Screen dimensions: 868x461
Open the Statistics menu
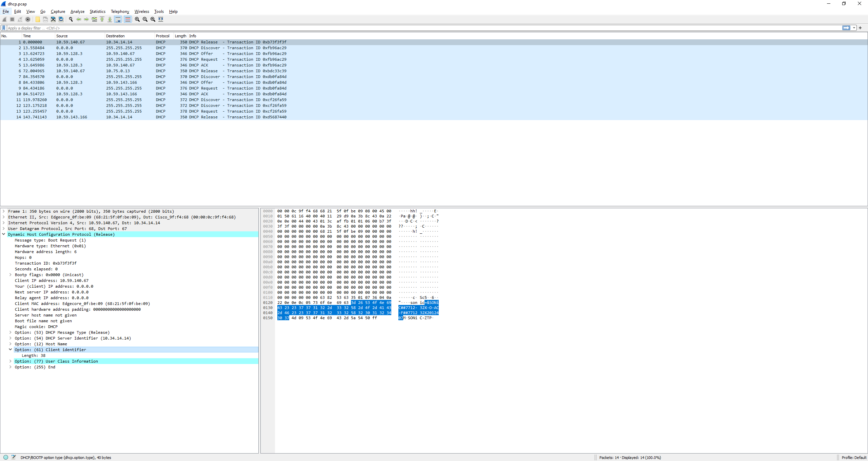[97, 11]
